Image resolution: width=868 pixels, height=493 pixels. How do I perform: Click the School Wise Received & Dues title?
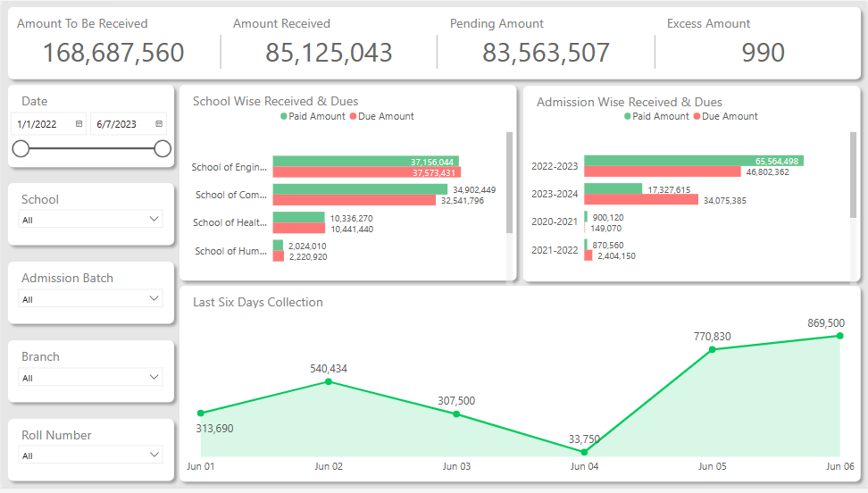point(275,102)
